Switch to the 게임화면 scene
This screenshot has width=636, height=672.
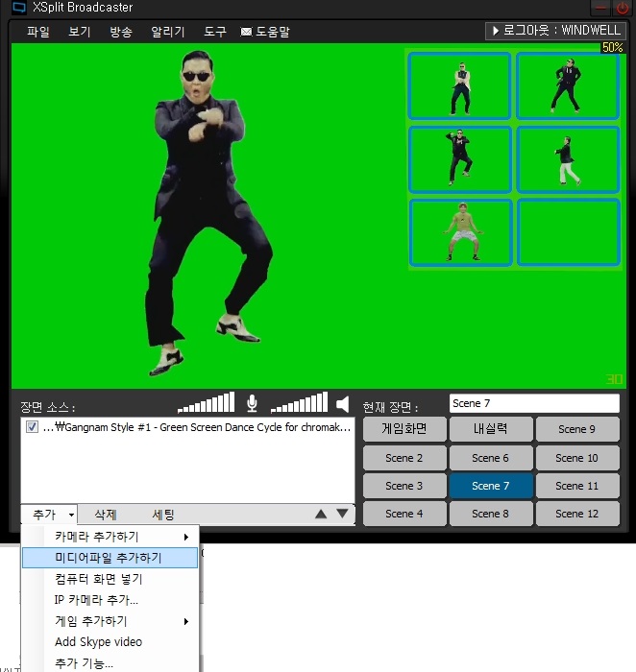404,429
